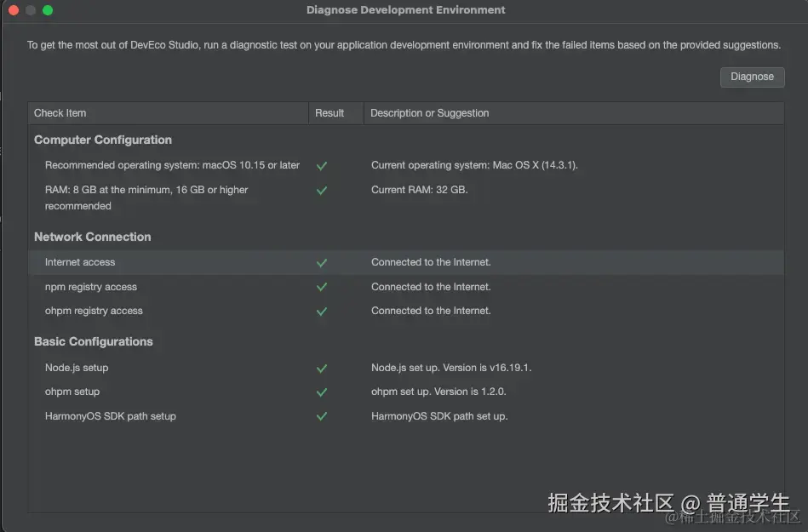Click the Result column header
Viewport: 808px width, 532px height.
(x=330, y=113)
